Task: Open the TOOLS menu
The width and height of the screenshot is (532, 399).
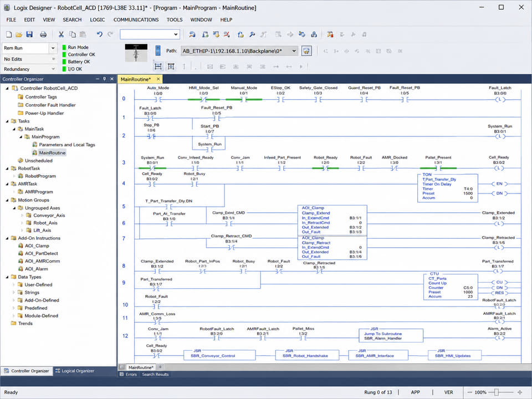Action: 175,20
